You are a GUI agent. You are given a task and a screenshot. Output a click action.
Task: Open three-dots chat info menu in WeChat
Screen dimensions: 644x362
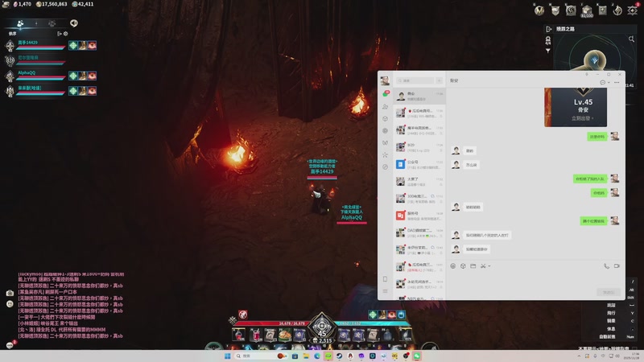(617, 82)
